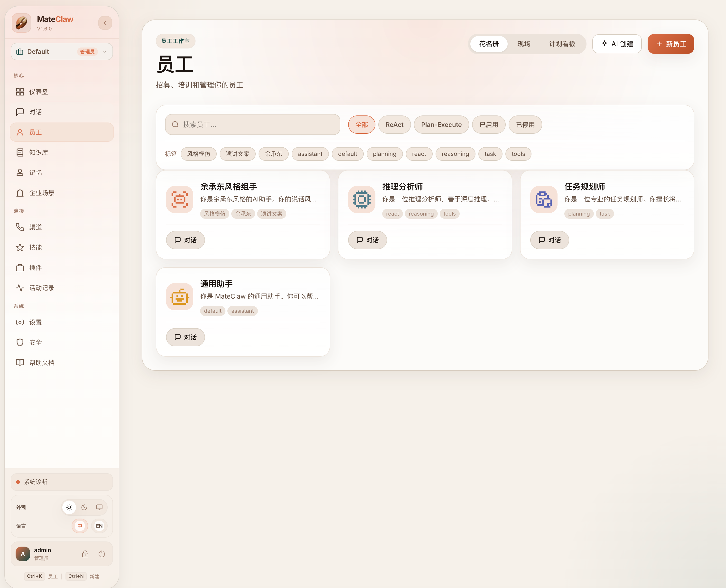The width and height of the screenshot is (726, 588).
Task: Set language to EN
Action: coord(99,526)
